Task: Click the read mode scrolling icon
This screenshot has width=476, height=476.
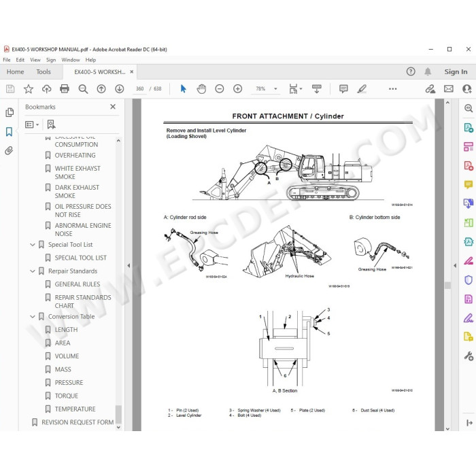Action: tap(317, 88)
